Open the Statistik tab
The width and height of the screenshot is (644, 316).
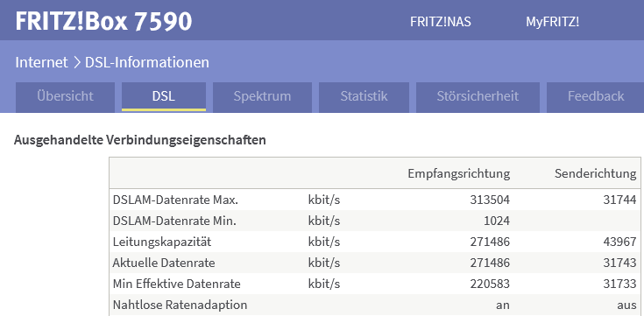pyautogui.click(x=364, y=97)
